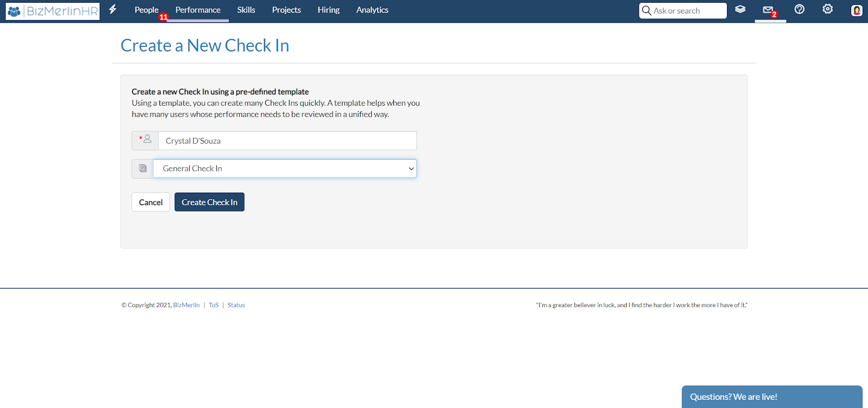Open the Projects menu
The image size is (868, 408).
point(286,10)
